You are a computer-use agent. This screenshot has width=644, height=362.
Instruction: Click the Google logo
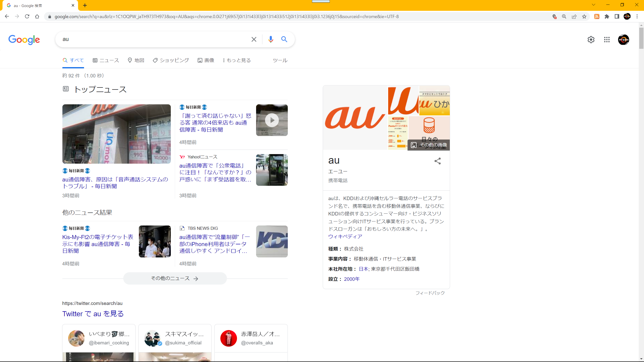(x=24, y=40)
